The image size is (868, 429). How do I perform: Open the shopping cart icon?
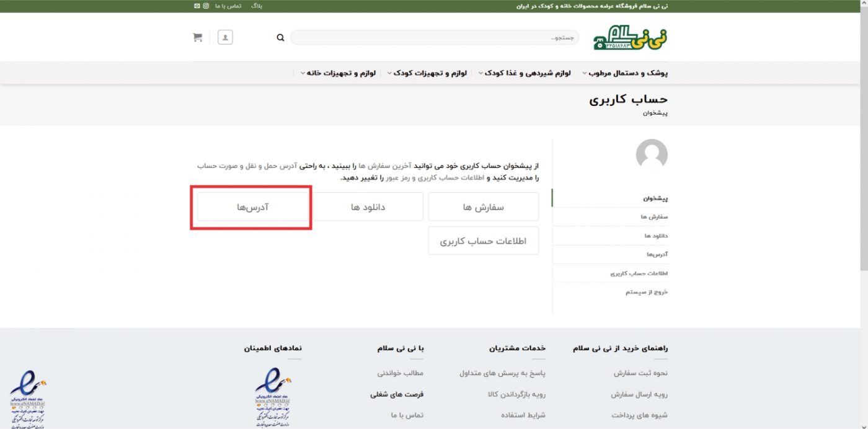pyautogui.click(x=198, y=38)
